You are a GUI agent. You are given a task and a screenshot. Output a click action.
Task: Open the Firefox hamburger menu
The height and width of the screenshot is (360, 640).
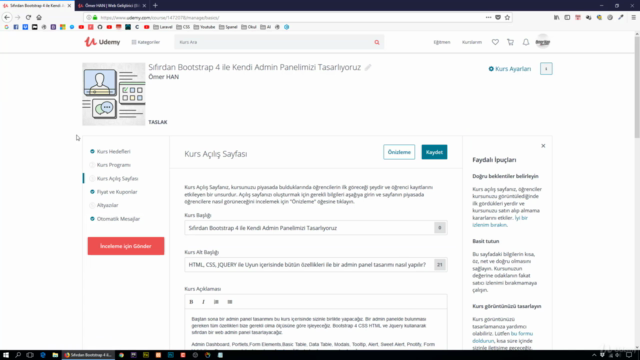pos(633,17)
